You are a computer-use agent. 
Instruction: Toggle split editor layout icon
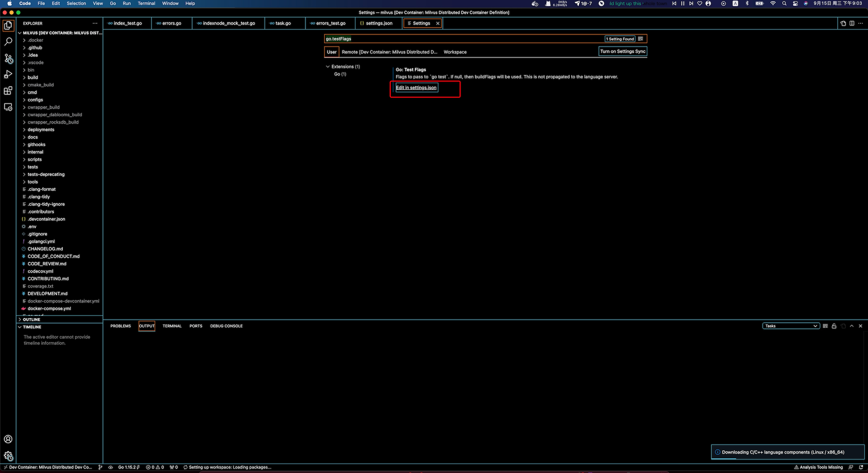click(x=852, y=23)
